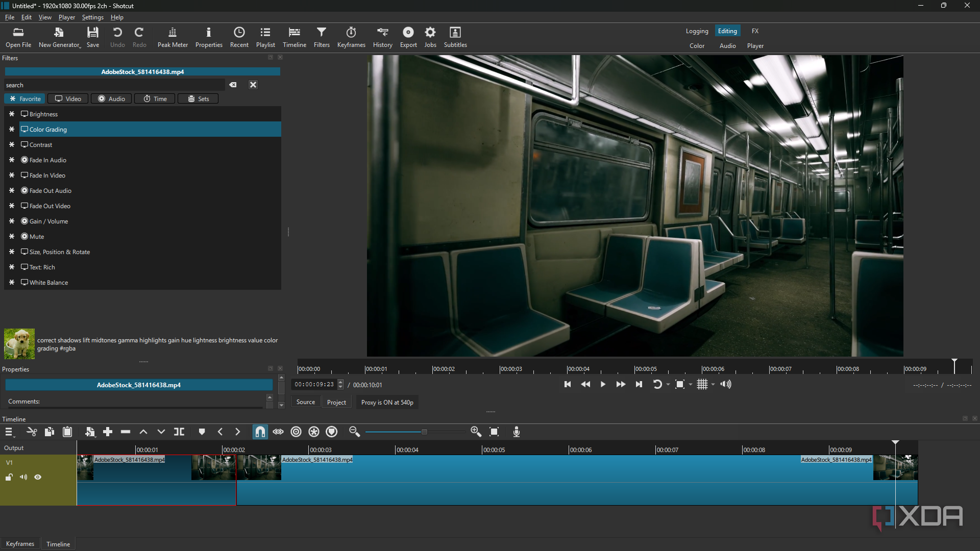Skip to the start of the video
980x551 pixels.
coord(567,384)
